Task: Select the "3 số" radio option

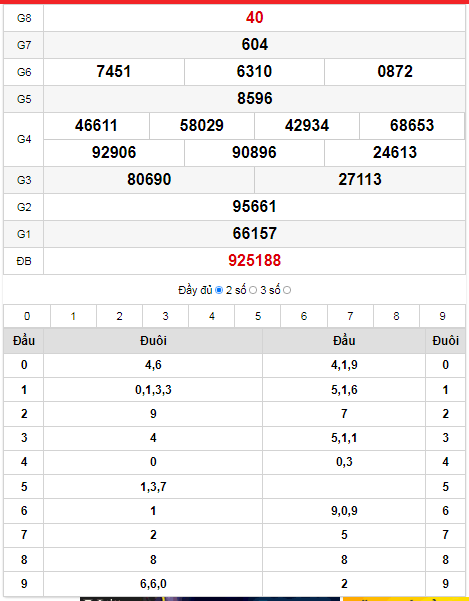Action: (287, 291)
